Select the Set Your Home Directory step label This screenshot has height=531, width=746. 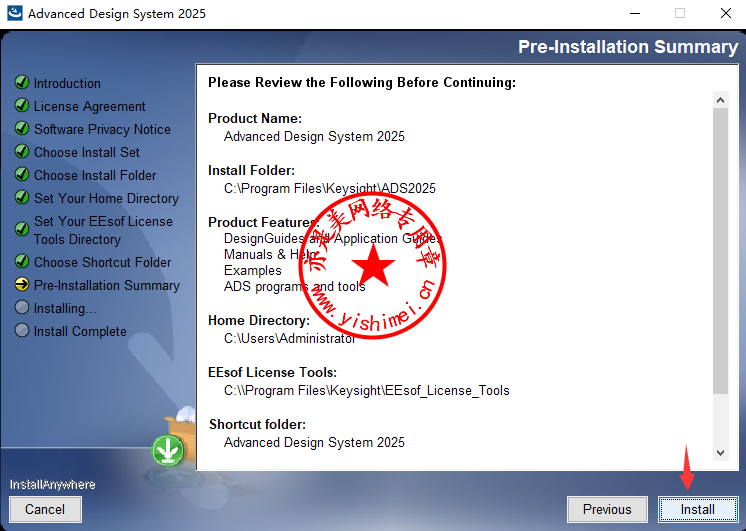tap(107, 198)
